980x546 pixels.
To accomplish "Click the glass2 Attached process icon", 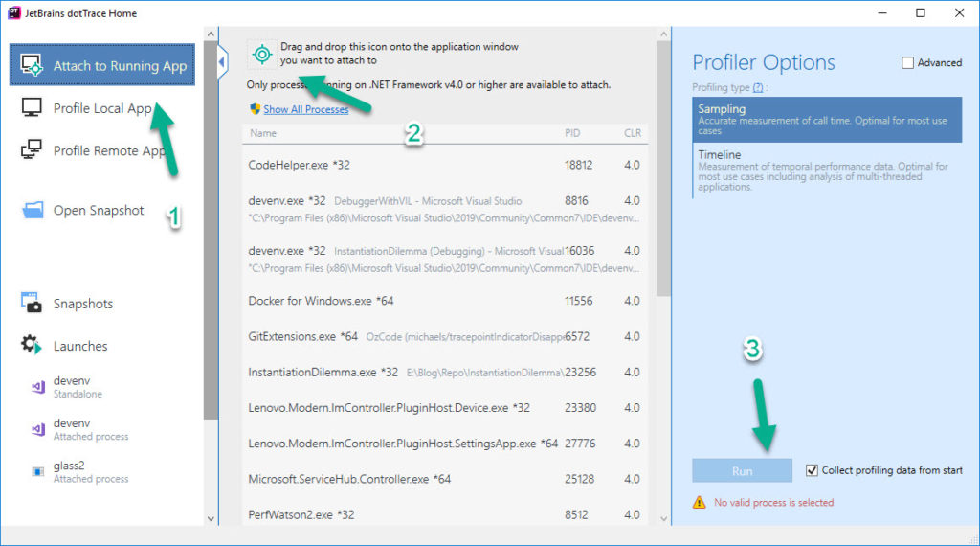I will (x=38, y=471).
